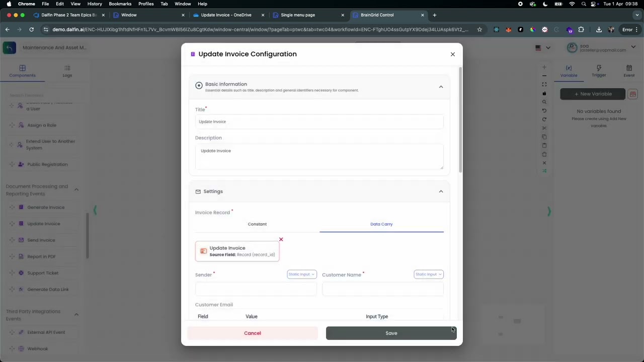Click the green back button in app header
The height and width of the screenshot is (362, 644).
coord(9,48)
